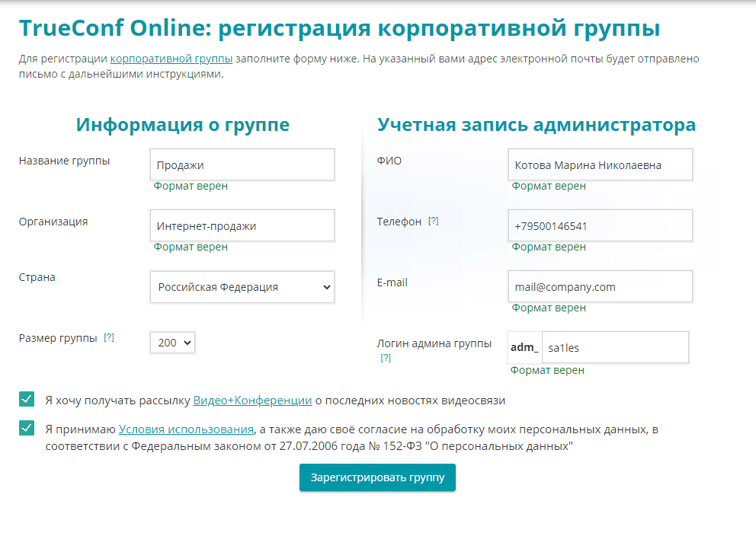Uncheck the Видео+Конференции newsletter checkbox
Viewport: 756px width, 533px height.
click(x=27, y=399)
